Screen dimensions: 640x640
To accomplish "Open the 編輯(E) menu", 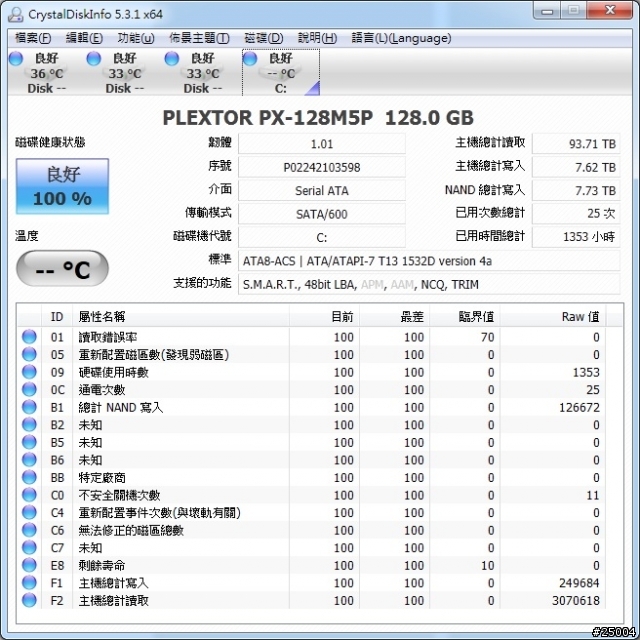I will pyautogui.click(x=84, y=38).
